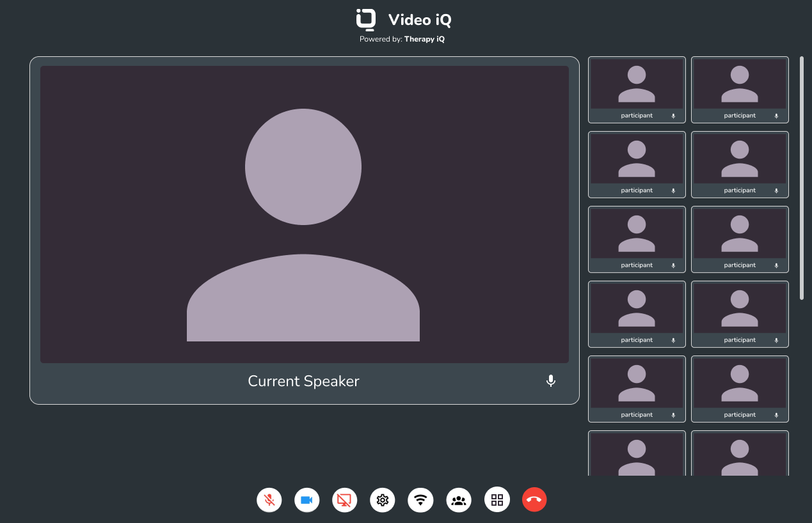Click the Video iQ logo
The height and width of the screenshot is (523, 812).
click(x=365, y=20)
